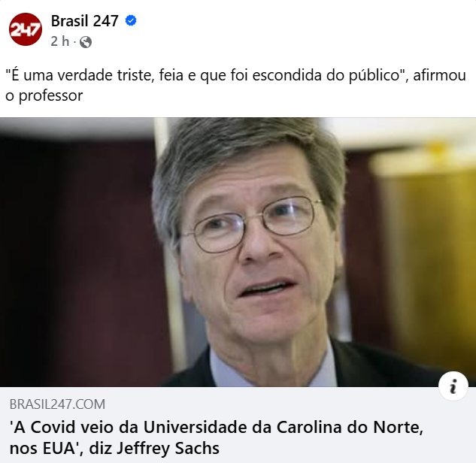Open the '2 h' post timestamp
Viewport: 476px width, 463px height.
pyautogui.click(x=60, y=41)
